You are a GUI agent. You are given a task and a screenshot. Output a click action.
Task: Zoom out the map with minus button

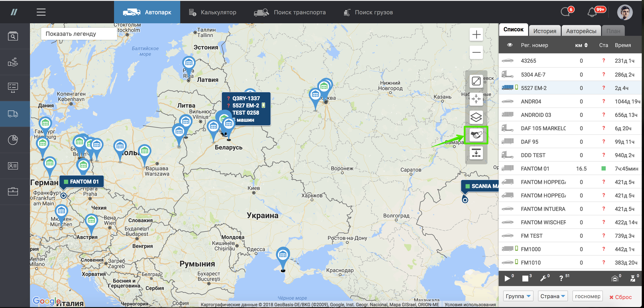476,52
